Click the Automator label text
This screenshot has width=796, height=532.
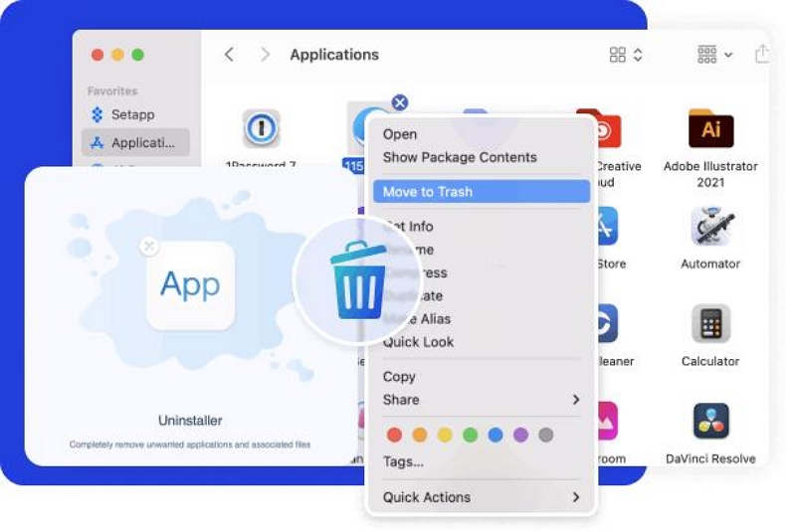click(x=710, y=264)
